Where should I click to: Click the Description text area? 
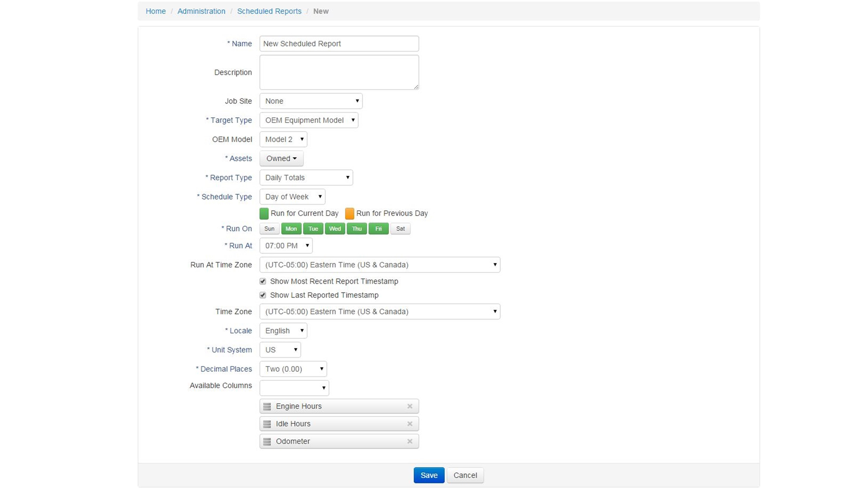[x=339, y=72]
